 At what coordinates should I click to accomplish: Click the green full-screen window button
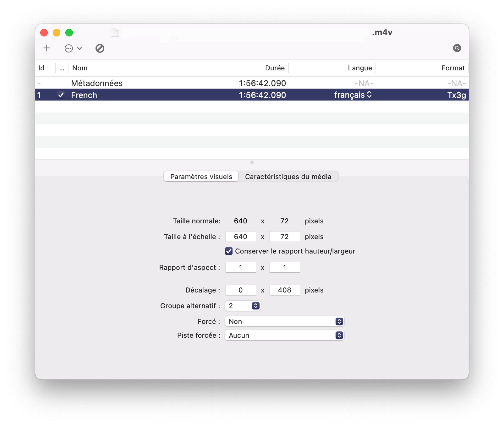click(69, 33)
